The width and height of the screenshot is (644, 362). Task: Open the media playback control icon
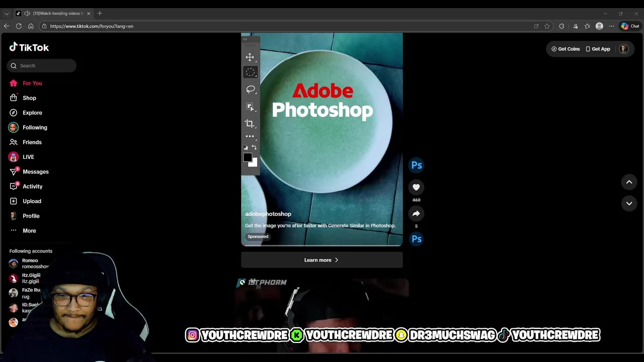(576, 26)
